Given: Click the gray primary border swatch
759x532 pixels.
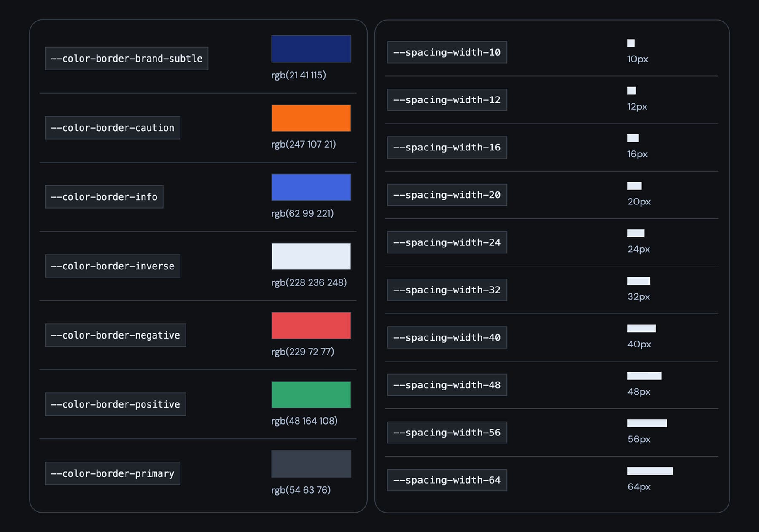Looking at the screenshot, I should [x=311, y=464].
